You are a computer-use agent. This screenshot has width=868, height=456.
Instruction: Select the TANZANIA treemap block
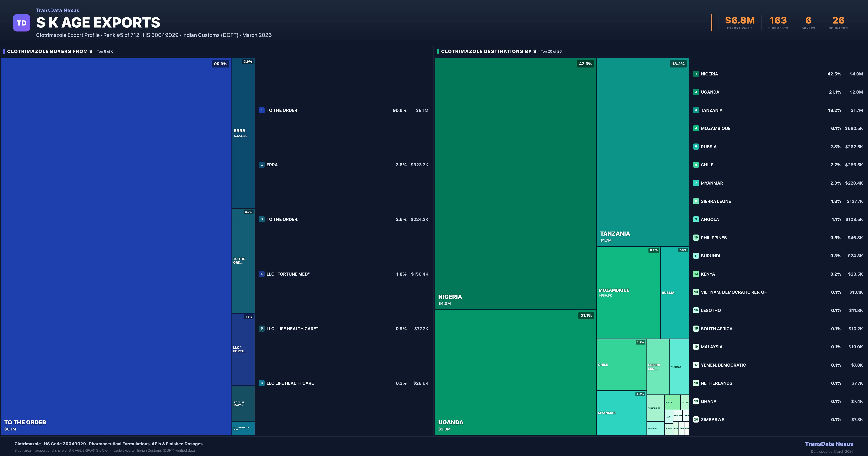pos(643,152)
